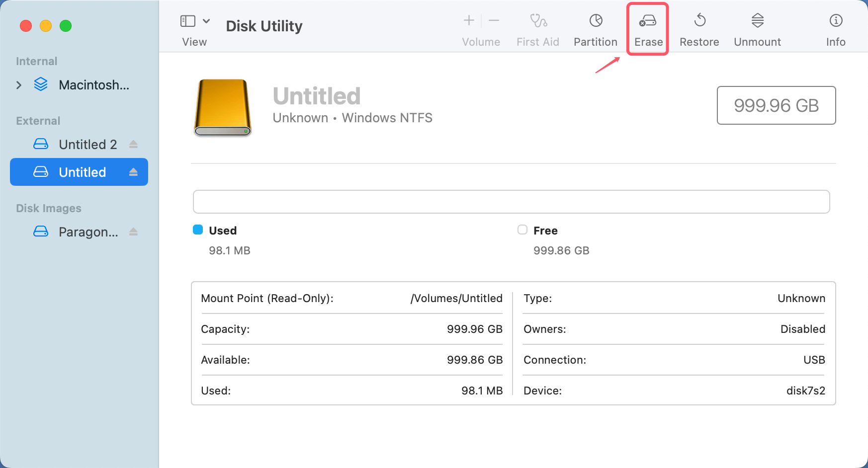The width and height of the screenshot is (868, 468).
Task: Click the blue Used space swatch
Action: [x=198, y=230]
